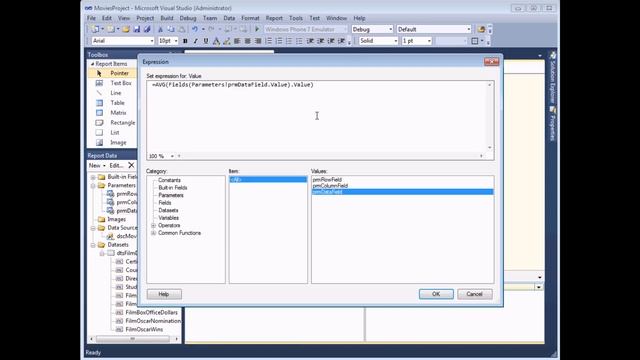Align text left in formatting toolbar
This screenshot has width=640, height=360.
237,41
